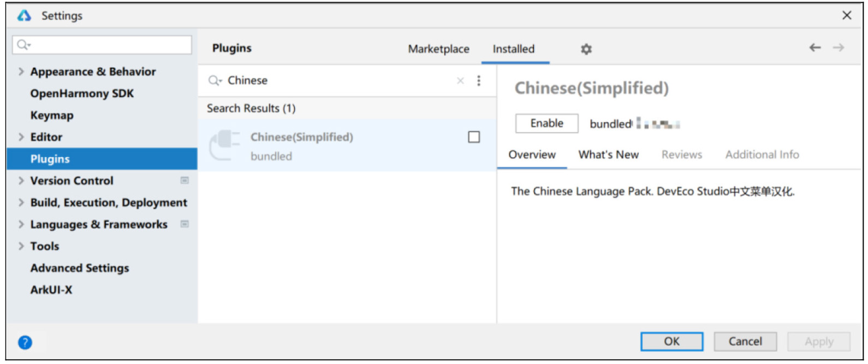Screen dimensions: 868x364
Task: Tick the Chinese(Simplified) plugin checkbox
Action: [474, 137]
